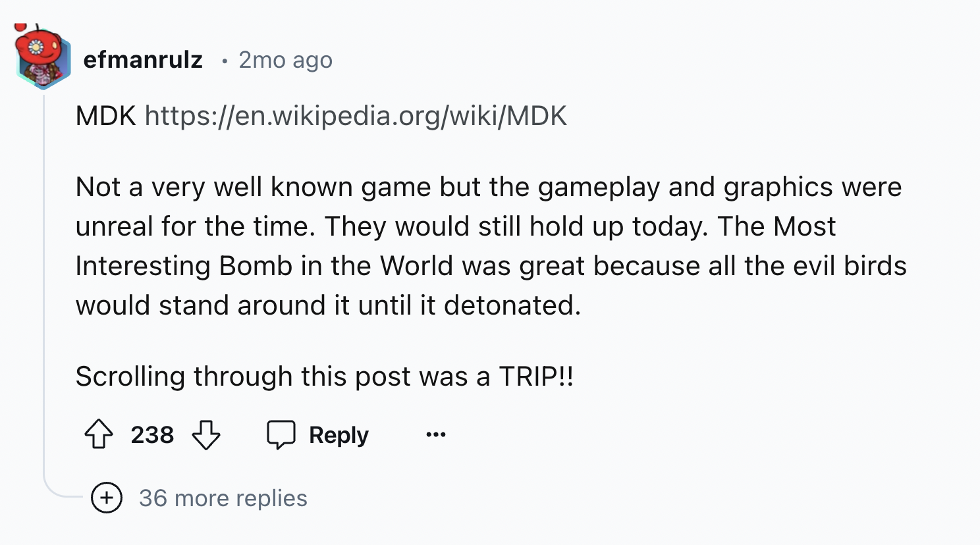The height and width of the screenshot is (545, 980).
Task: Click the "Scrolling through this post" sentence
Action: [324, 376]
